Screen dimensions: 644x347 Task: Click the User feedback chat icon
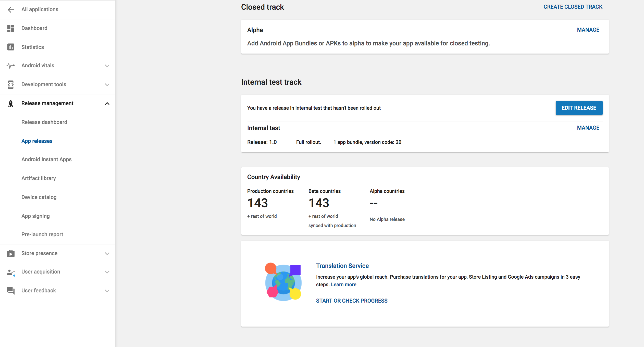tap(11, 291)
